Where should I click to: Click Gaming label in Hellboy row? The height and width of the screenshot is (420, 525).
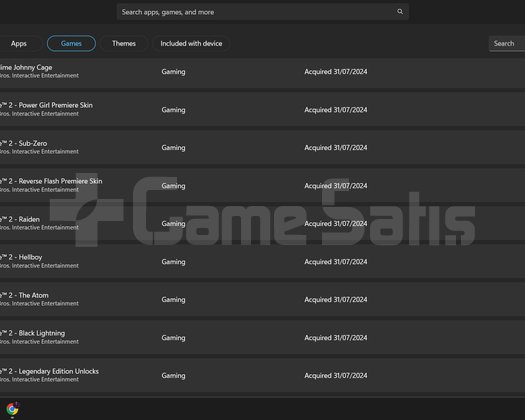173,262
